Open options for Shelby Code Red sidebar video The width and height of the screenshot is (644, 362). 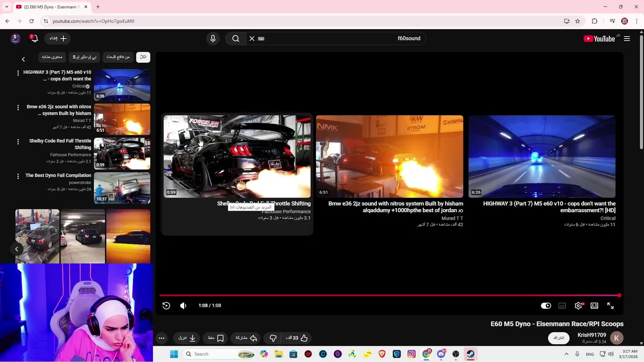coord(18,142)
